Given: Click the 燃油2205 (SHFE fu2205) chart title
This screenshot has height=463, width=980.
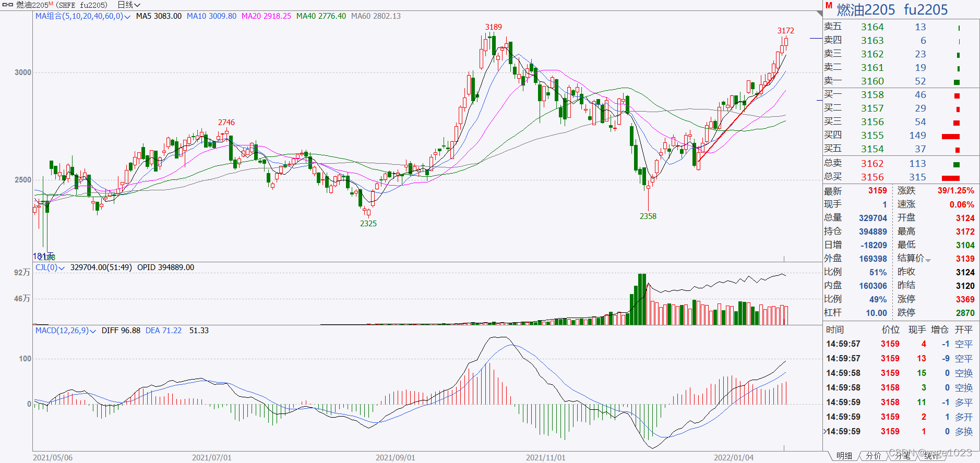Looking at the screenshot, I should (x=62, y=5).
